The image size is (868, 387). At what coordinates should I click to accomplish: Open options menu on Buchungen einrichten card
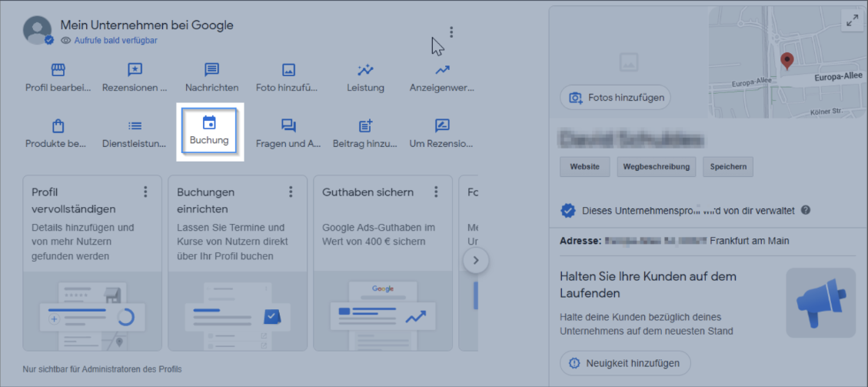[x=291, y=192]
